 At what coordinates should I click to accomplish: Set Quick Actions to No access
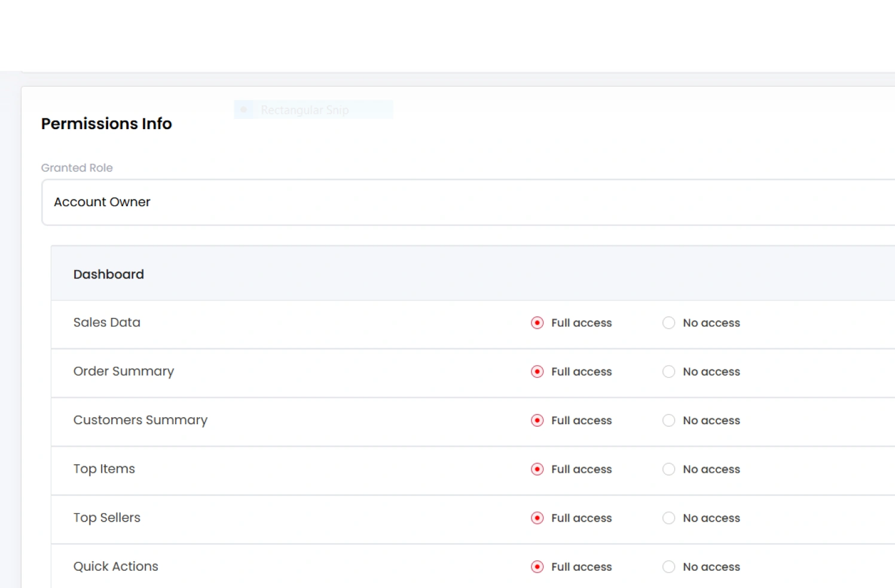point(668,567)
